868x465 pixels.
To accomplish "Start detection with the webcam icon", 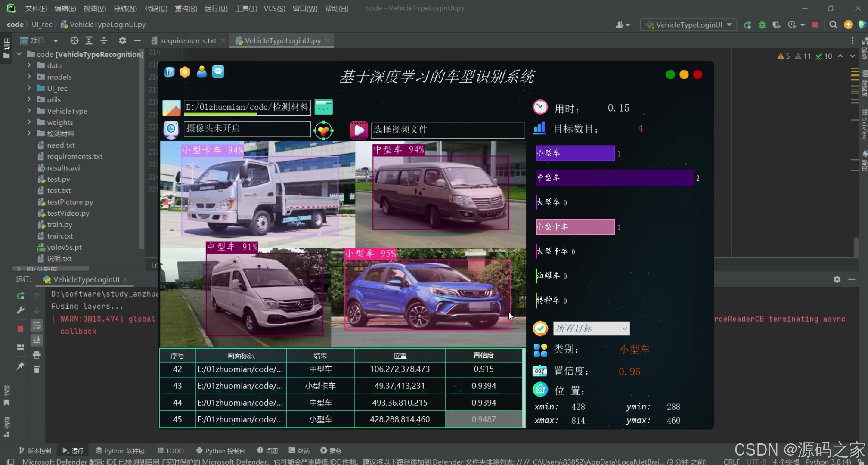I will [171, 129].
